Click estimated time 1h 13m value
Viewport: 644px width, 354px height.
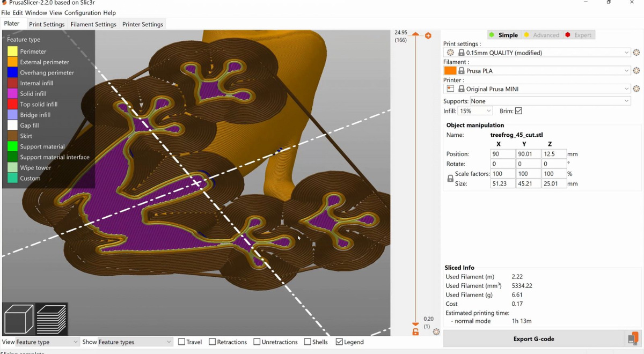(x=522, y=321)
